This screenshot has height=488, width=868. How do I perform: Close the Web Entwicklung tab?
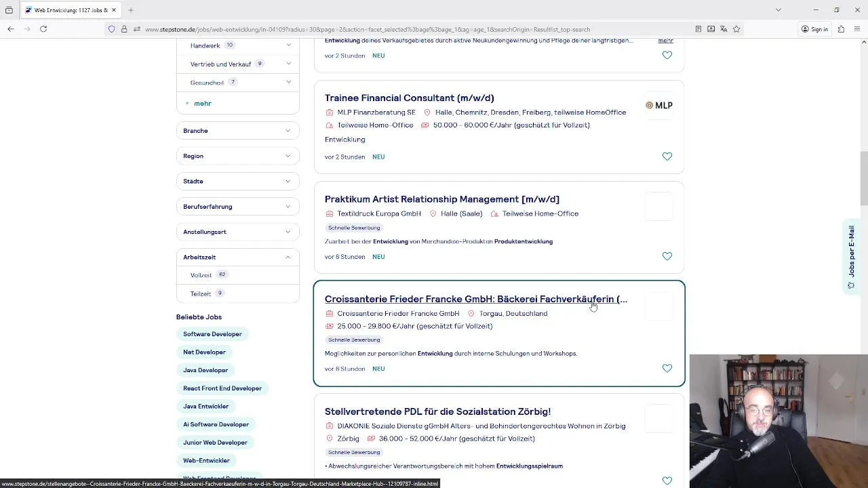(114, 10)
